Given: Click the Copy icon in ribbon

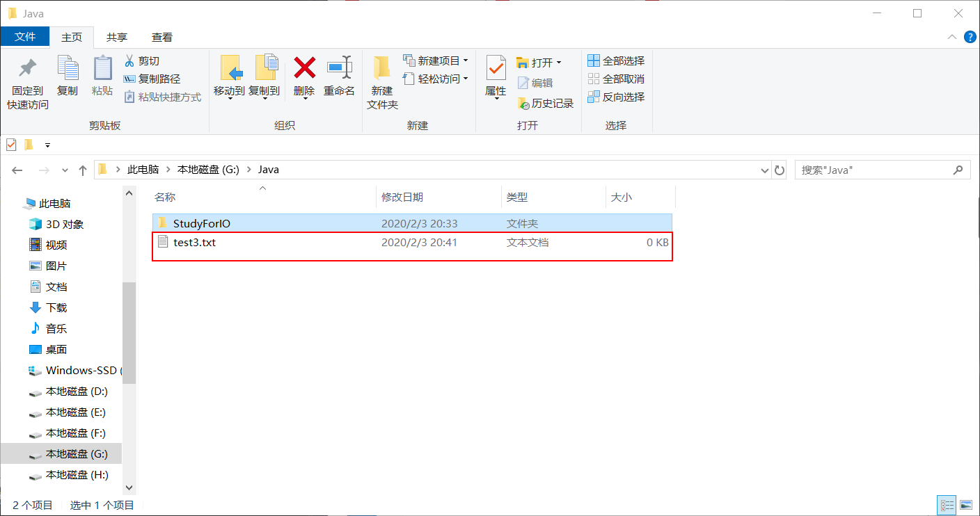Looking at the screenshot, I should (x=68, y=68).
